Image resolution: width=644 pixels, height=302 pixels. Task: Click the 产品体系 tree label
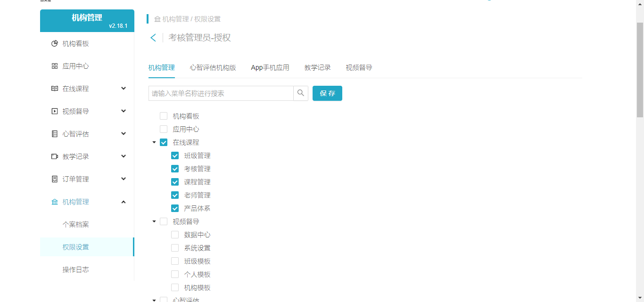pos(198,208)
